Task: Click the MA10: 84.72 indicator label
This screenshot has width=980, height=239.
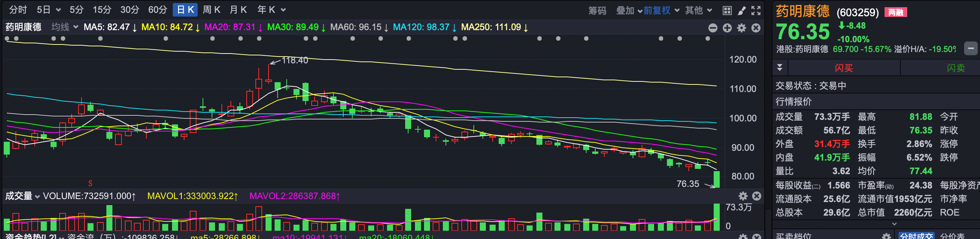Action: click(171, 28)
